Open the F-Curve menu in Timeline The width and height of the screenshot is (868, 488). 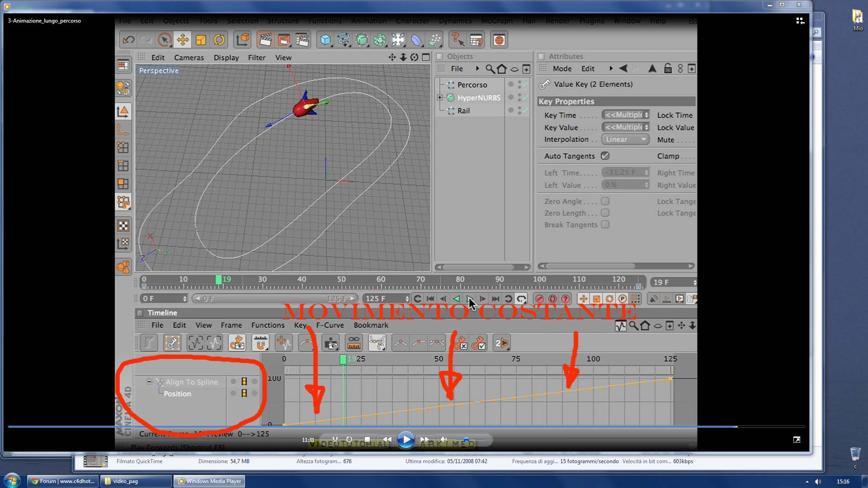[330, 325]
